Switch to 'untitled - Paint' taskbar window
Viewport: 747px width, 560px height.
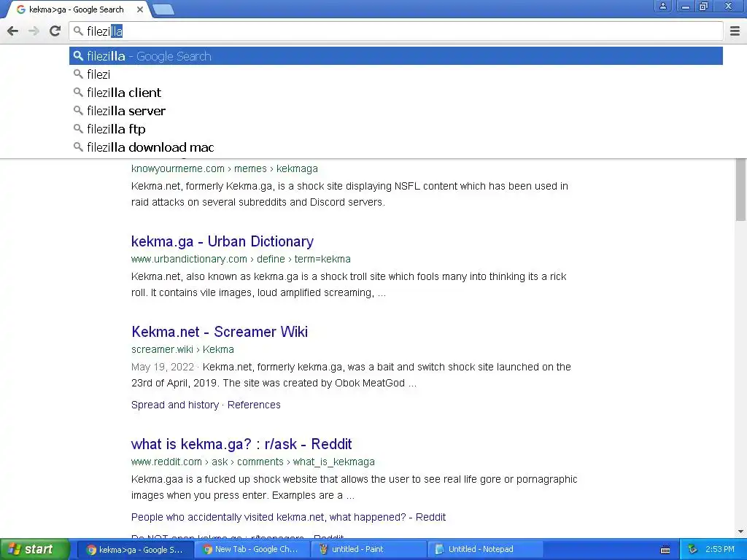coord(368,550)
